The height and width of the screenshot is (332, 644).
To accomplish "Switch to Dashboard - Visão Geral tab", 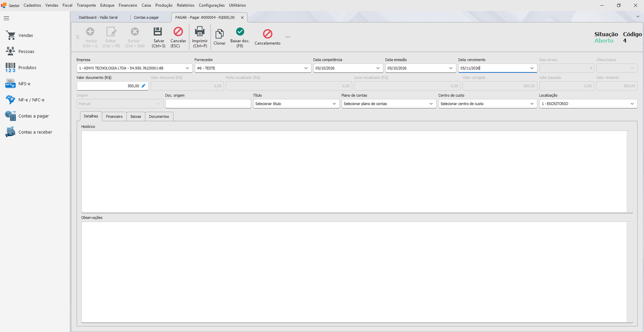I will pos(98,18).
